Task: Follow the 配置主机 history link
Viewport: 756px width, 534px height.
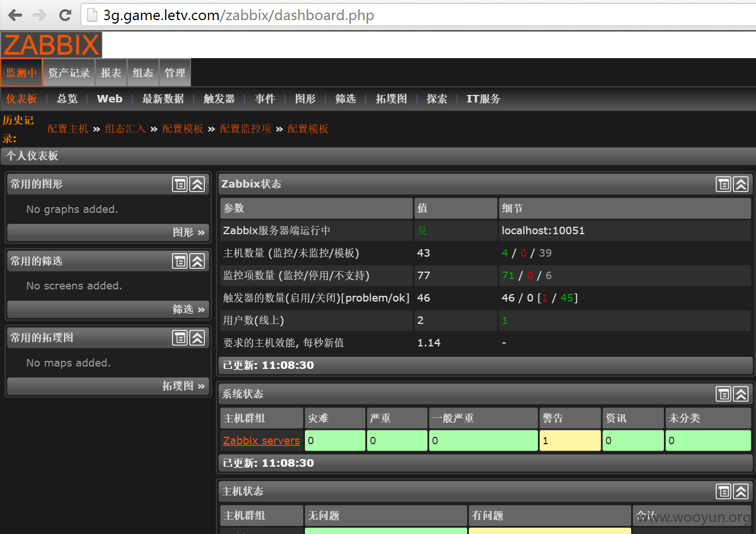Action: 68,129
